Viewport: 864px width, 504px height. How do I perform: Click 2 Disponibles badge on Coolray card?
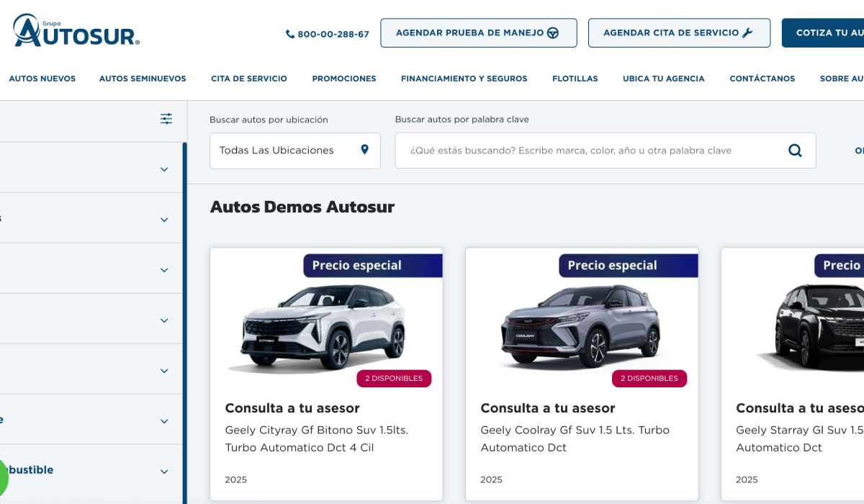649,378
